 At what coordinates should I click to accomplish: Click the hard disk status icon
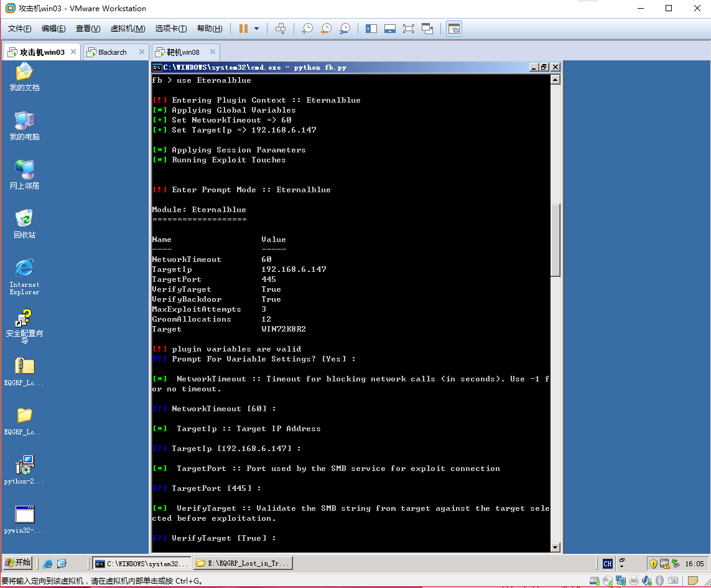595,581
